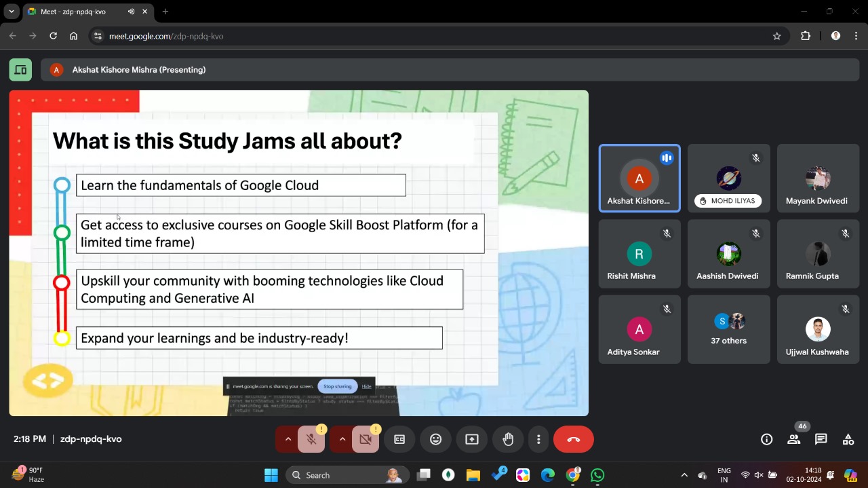This screenshot has width=868, height=488.
Task: Show the people list with 46 participants
Action: [794, 439]
